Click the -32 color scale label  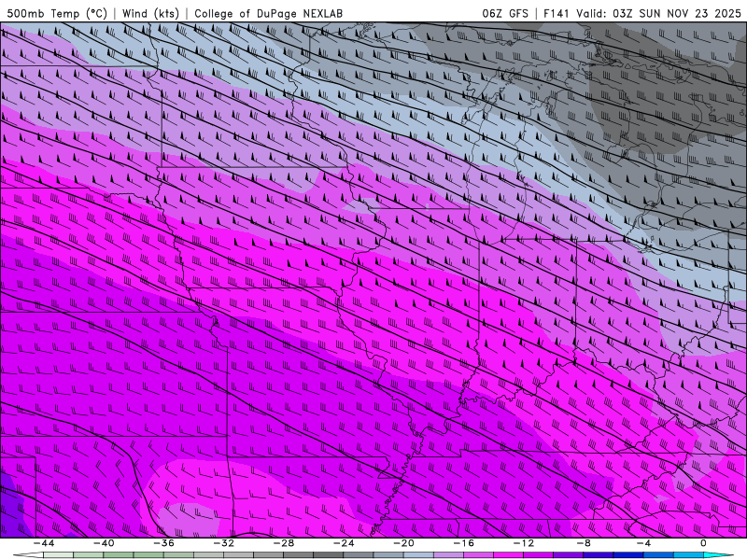[223, 543]
